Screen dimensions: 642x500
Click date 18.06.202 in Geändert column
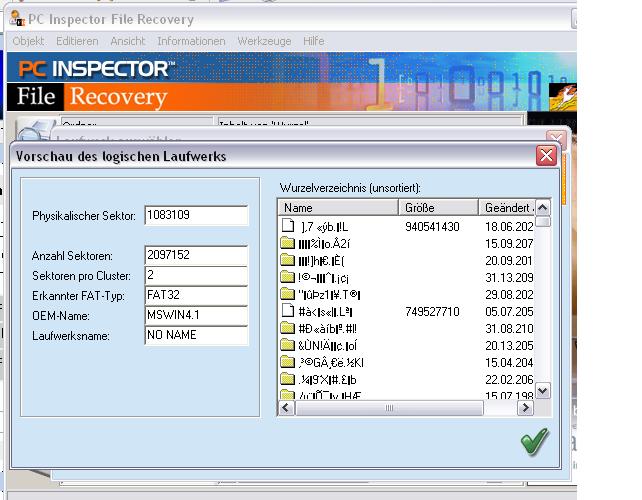point(509,226)
